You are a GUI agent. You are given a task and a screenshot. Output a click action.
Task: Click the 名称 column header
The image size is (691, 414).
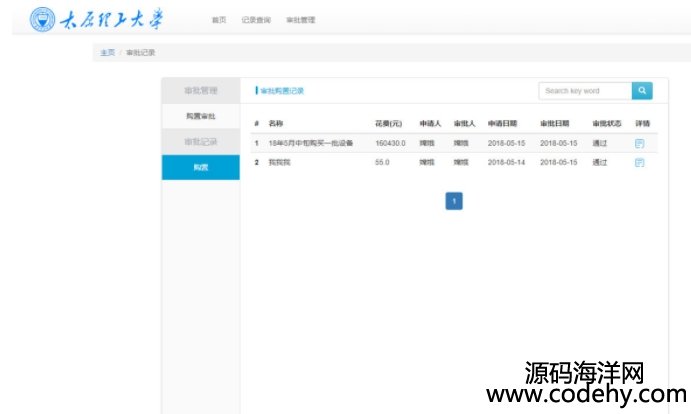point(276,124)
